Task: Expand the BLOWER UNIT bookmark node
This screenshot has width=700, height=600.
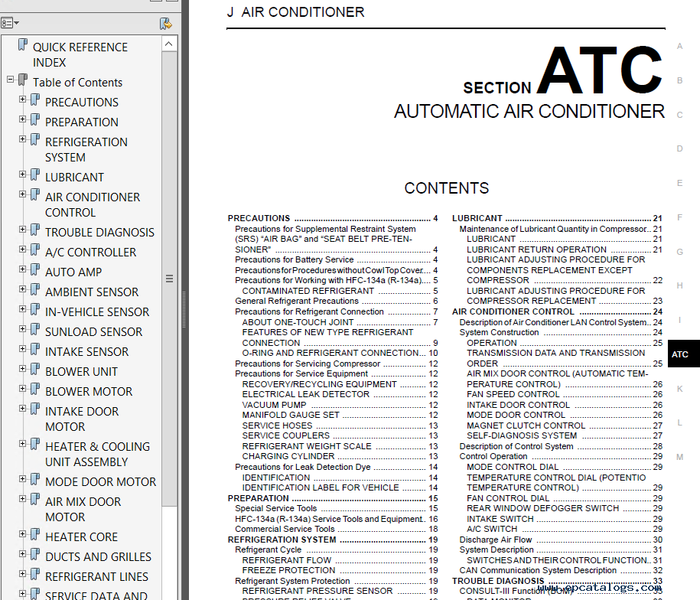Action: tap(22, 369)
